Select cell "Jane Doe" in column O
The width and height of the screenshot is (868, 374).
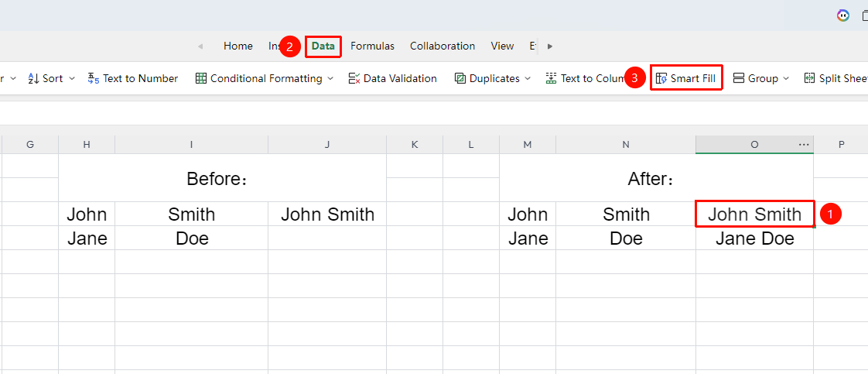(x=754, y=238)
